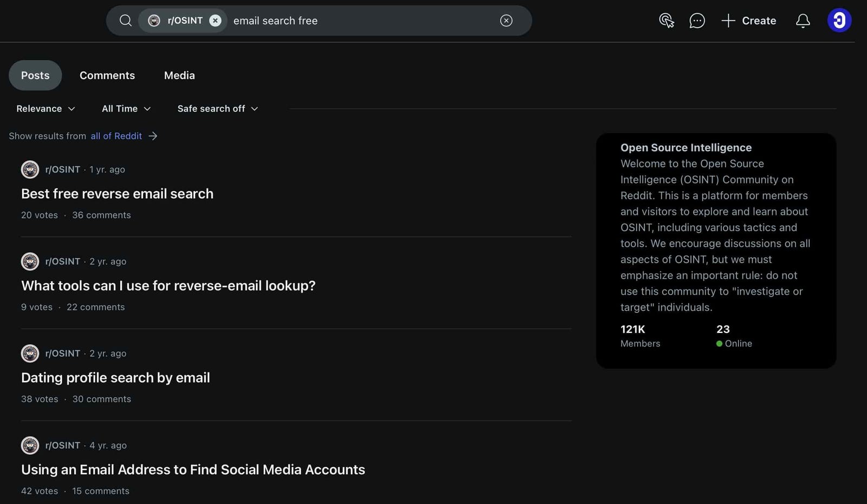
Task: Open your profile avatar menu
Action: point(839,21)
